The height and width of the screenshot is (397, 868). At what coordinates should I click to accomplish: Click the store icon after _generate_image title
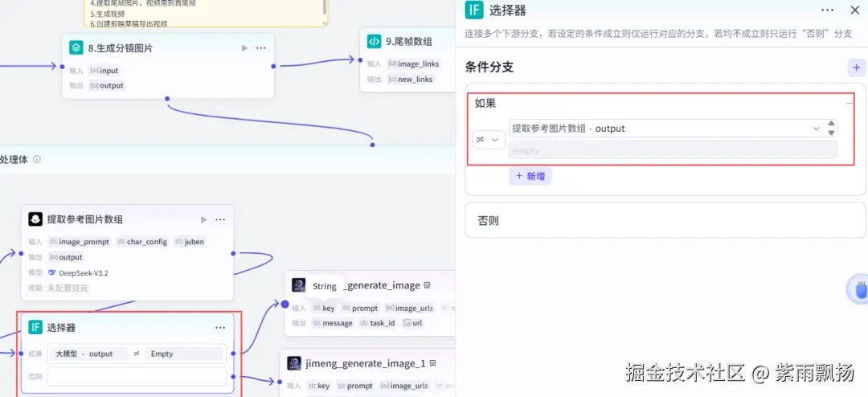(x=428, y=286)
